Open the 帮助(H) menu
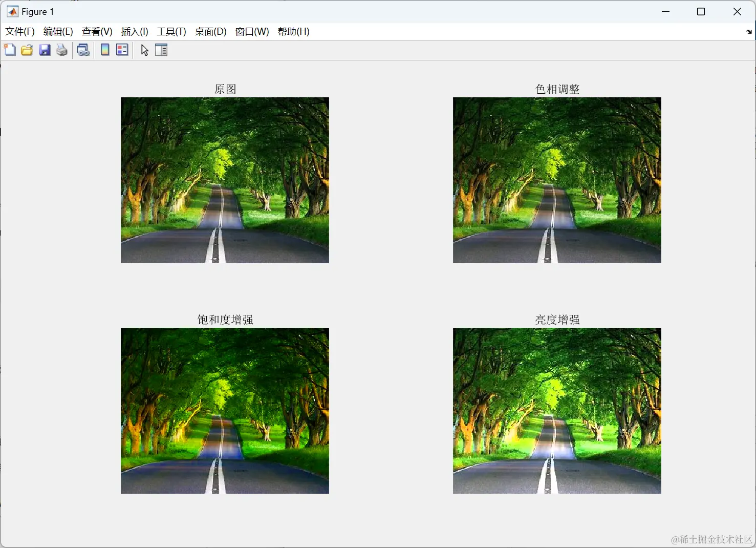 pyautogui.click(x=294, y=32)
